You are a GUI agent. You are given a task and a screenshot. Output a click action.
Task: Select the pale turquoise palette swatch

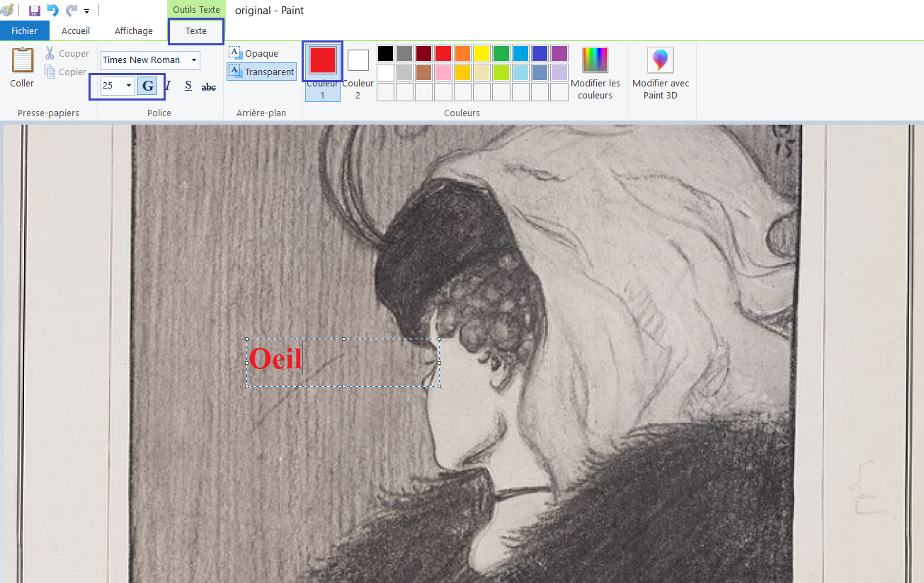(x=520, y=72)
